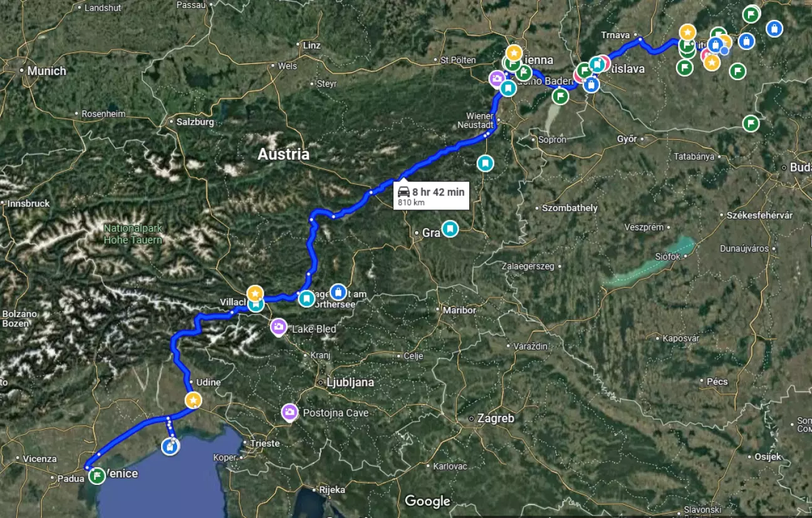812x518 pixels.
Task: Open the green flag marker southeast of Győr
Action: point(751,123)
